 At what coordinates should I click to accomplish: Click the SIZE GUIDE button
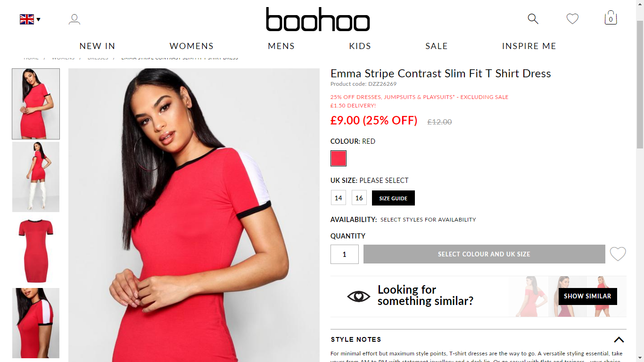point(393,198)
